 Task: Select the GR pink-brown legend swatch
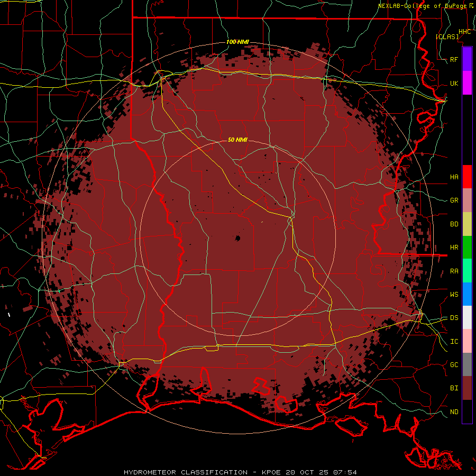coord(467,200)
